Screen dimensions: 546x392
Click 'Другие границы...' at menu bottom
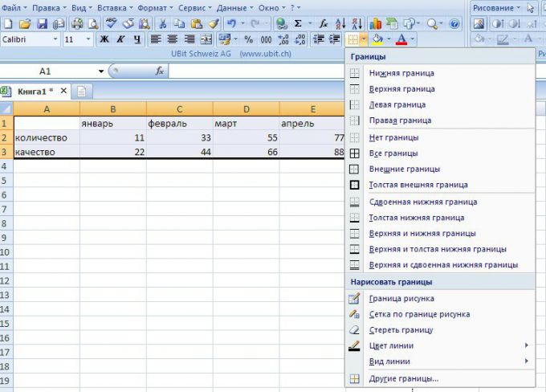click(403, 379)
